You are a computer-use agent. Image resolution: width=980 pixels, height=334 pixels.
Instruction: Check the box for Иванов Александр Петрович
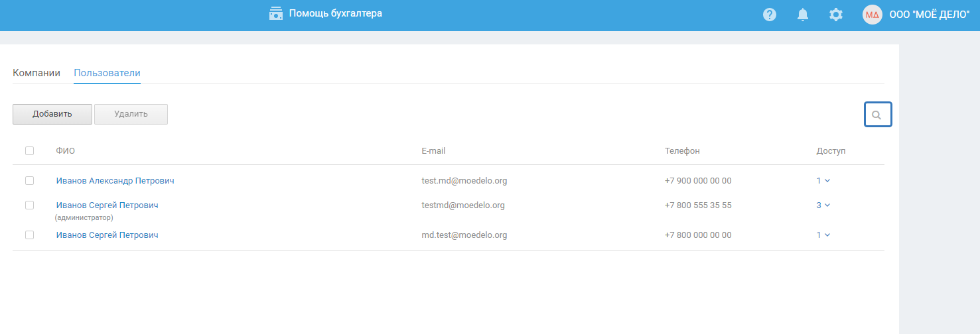[29, 180]
